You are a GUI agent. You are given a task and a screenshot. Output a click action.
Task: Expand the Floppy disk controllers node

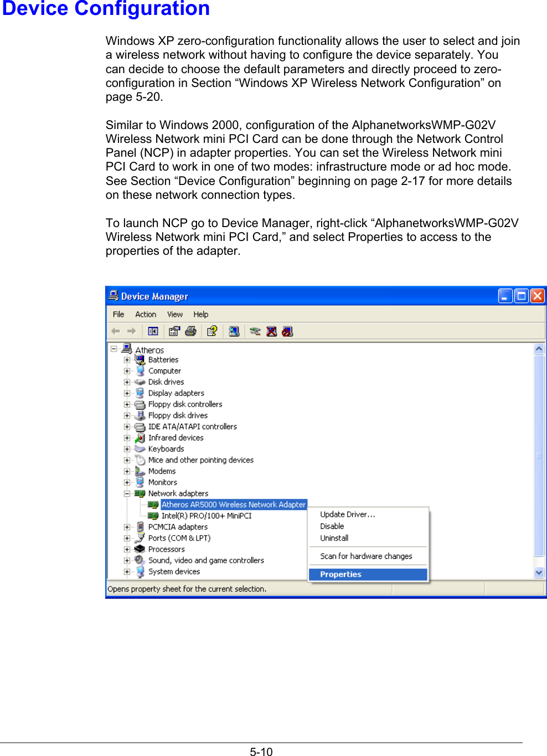(127, 404)
